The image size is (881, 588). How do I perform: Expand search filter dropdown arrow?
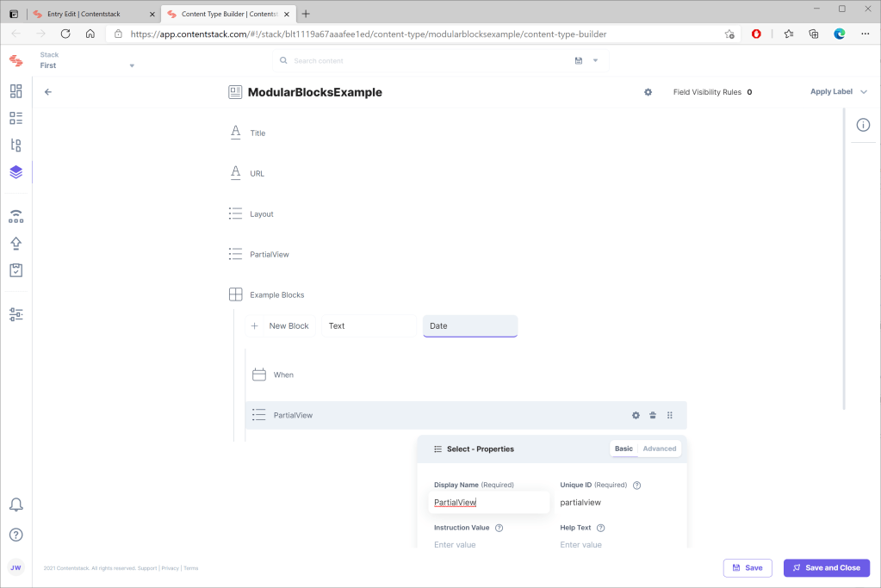(595, 61)
